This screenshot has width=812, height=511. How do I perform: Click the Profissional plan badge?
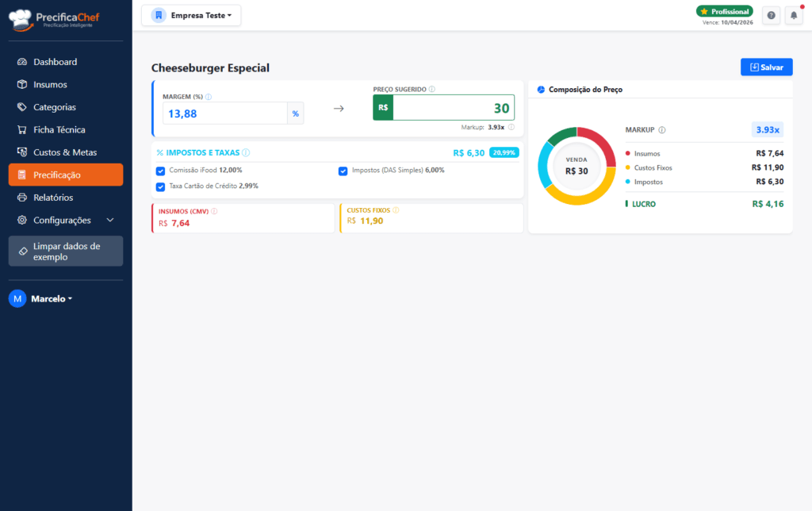[x=725, y=11]
